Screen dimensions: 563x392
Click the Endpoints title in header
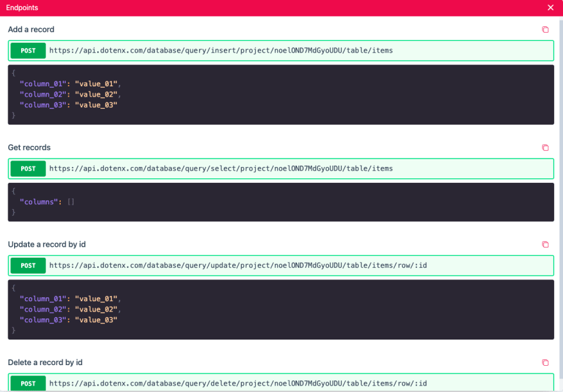pyautogui.click(x=22, y=8)
